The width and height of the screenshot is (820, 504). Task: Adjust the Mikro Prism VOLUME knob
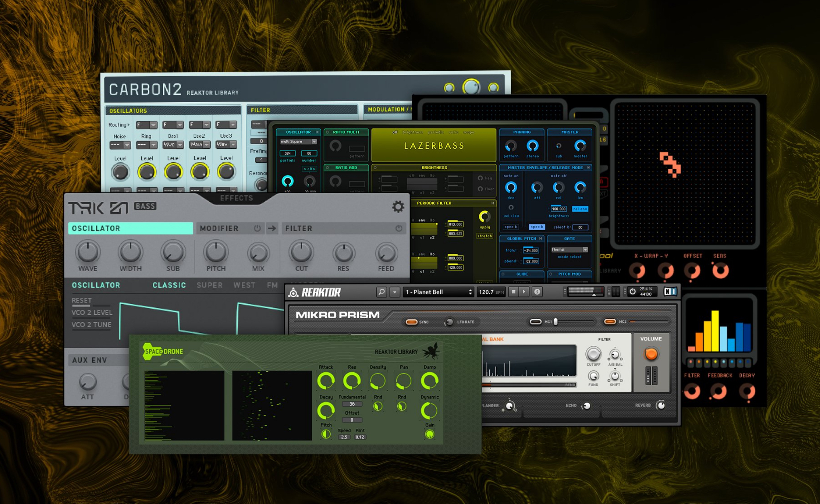click(651, 354)
